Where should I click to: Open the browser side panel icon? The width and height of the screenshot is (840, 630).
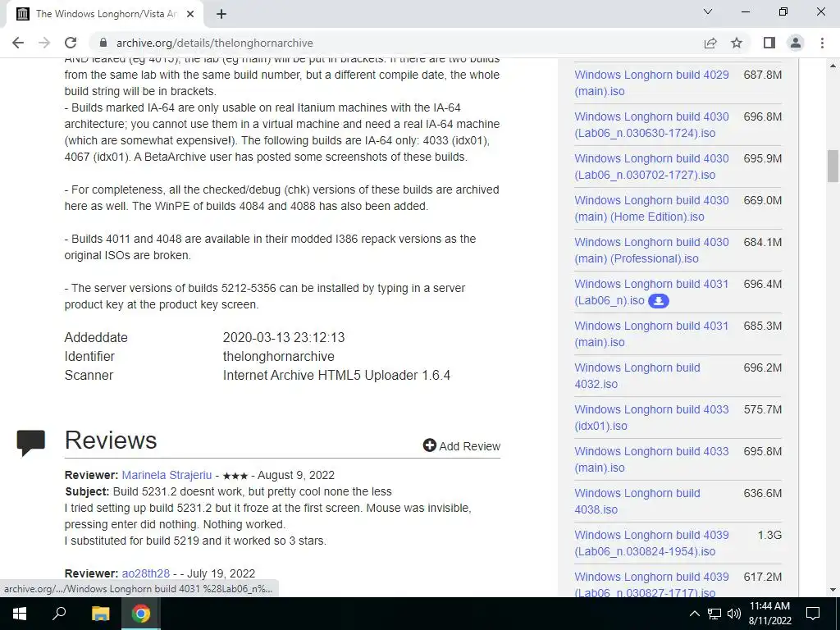tap(769, 43)
